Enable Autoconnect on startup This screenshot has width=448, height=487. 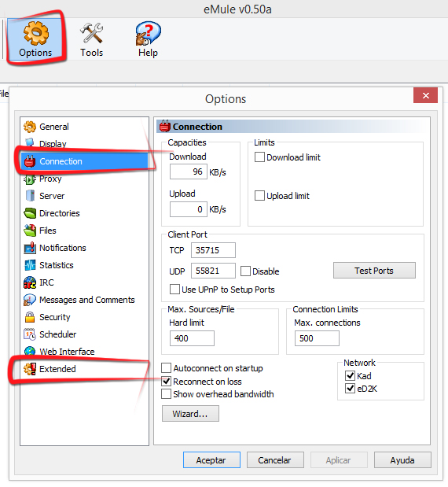[x=167, y=368]
